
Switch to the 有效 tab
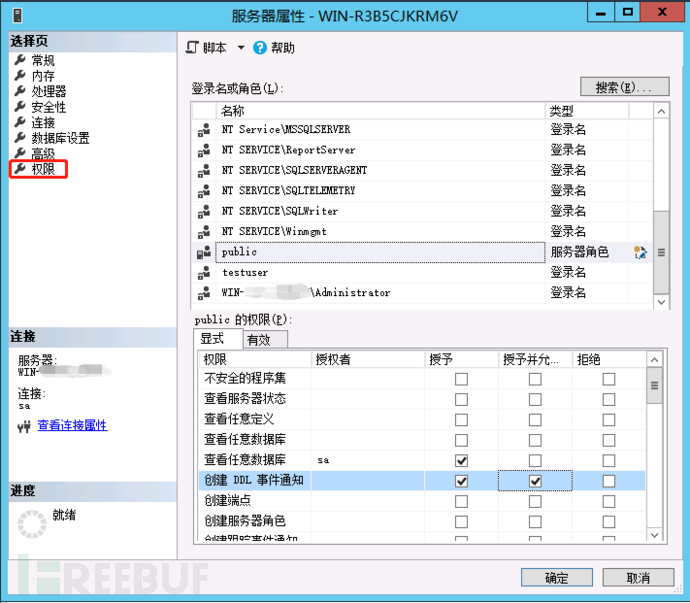[265, 340]
